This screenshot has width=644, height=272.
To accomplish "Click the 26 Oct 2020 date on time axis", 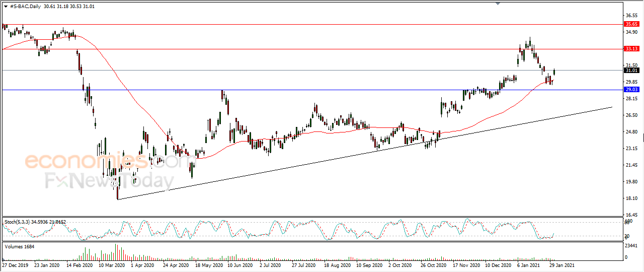I will pos(434,264).
